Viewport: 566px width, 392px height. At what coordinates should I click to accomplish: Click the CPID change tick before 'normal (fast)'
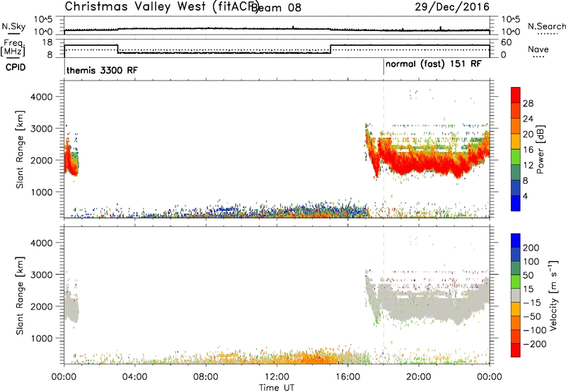point(383,67)
